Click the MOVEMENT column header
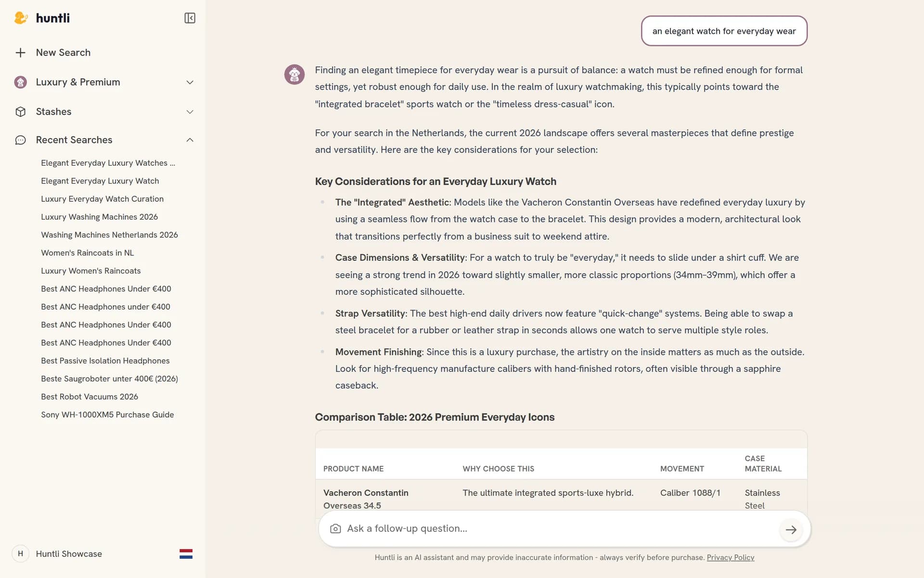This screenshot has width=924, height=578. point(682,469)
